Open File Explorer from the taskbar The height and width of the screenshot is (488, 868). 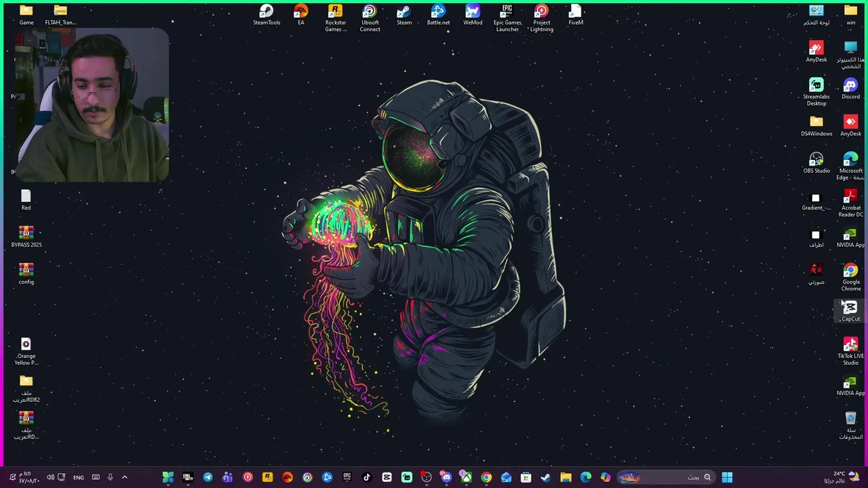[x=566, y=477]
